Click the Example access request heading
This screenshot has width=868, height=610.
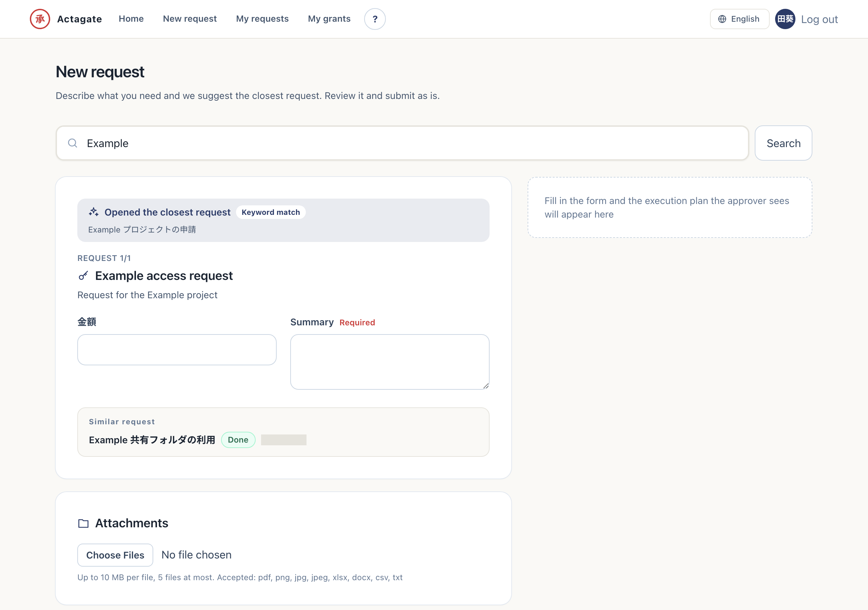[164, 276]
